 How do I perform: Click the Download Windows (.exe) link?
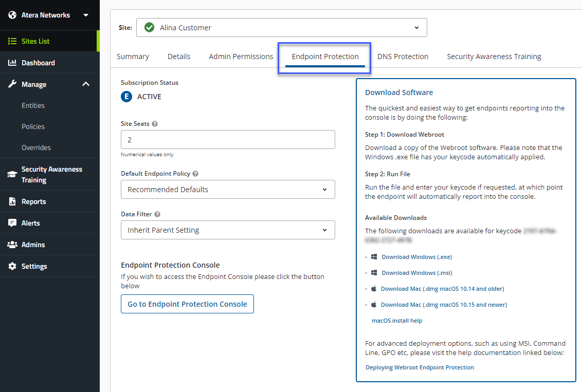coord(416,257)
